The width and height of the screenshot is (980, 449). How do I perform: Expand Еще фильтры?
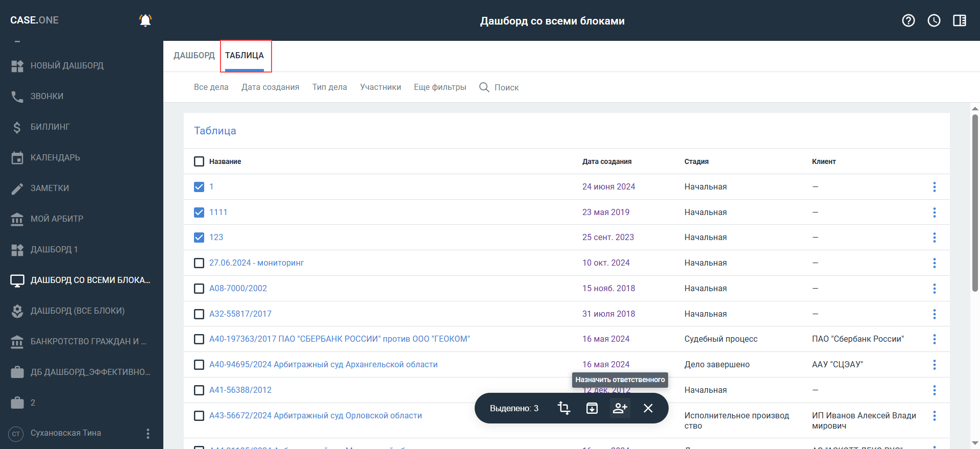click(x=440, y=87)
